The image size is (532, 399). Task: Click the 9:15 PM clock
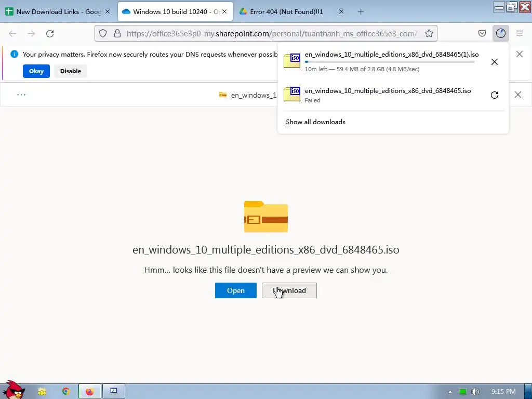click(x=503, y=392)
